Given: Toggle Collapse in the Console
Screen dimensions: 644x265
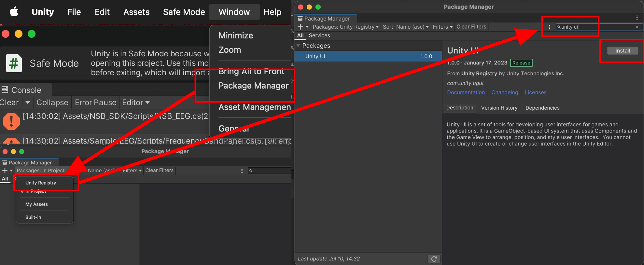Looking at the screenshot, I should 52,102.
